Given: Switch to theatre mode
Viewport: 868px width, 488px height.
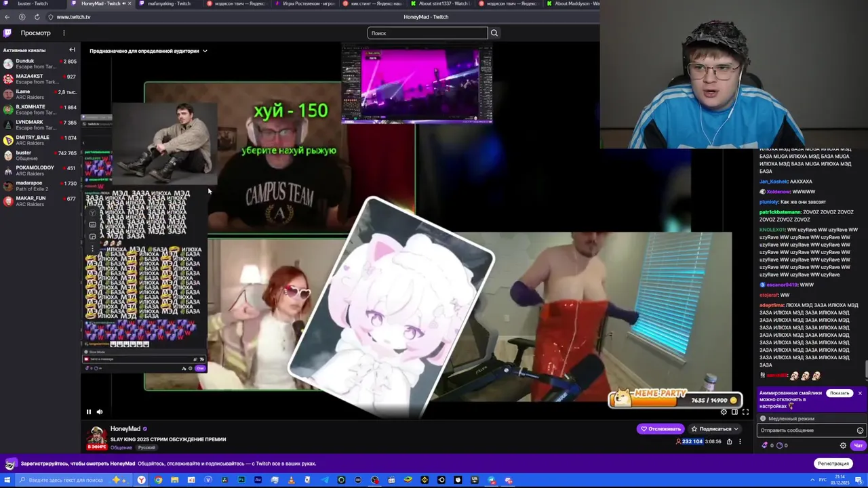Looking at the screenshot, I should (x=734, y=411).
